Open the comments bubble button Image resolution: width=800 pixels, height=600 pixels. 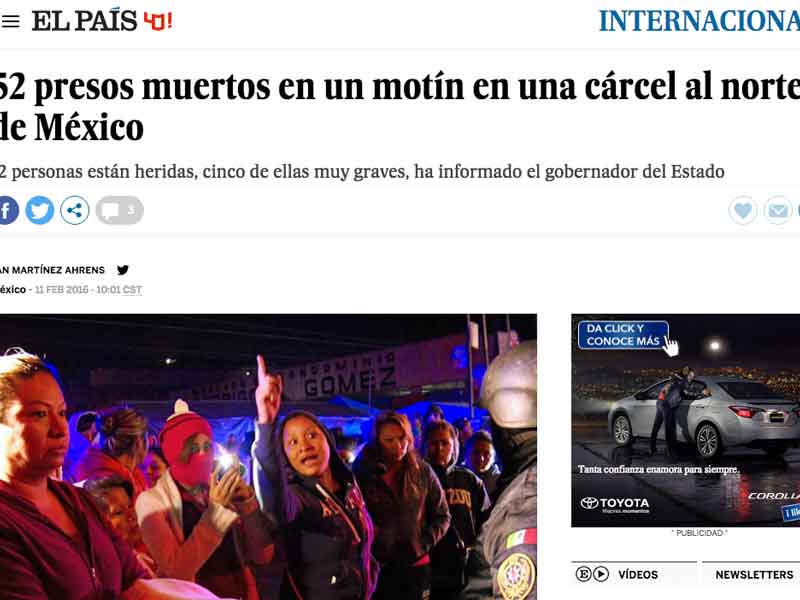tap(119, 210)
